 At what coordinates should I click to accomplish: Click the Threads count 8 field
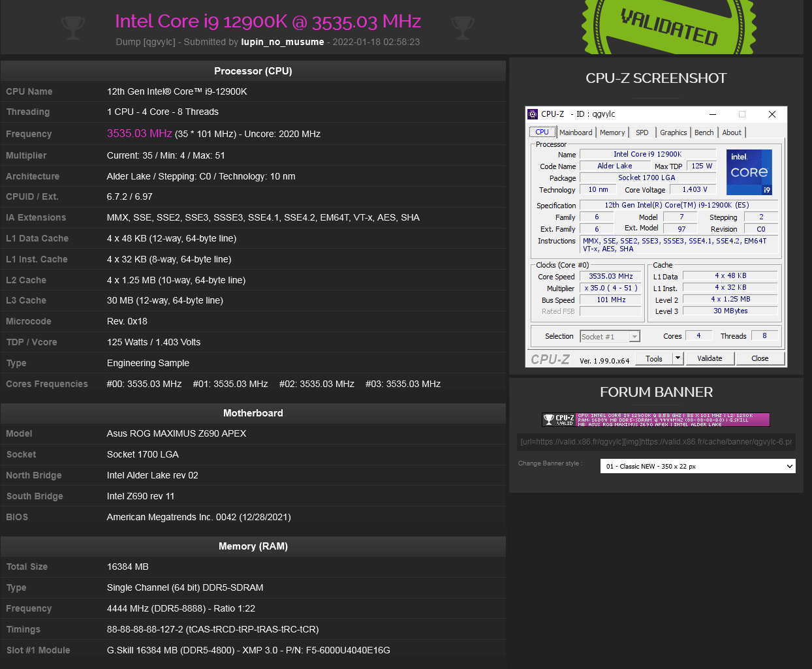click(764, 336)
